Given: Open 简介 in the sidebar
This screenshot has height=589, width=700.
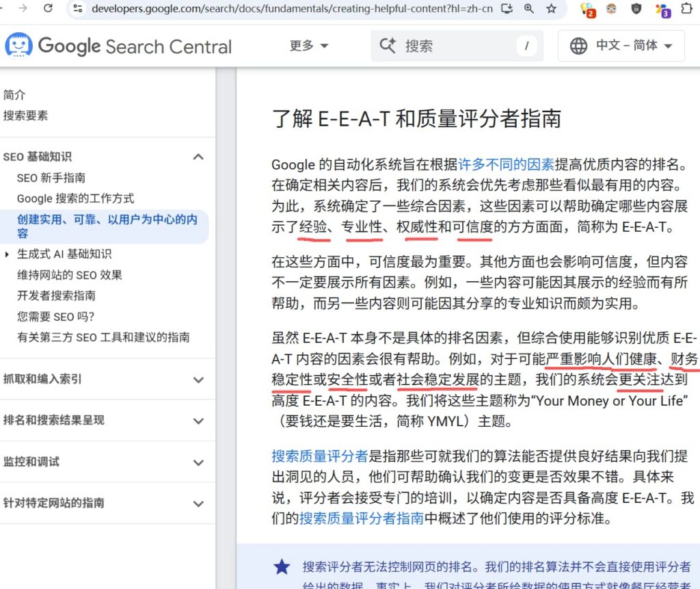Looking at the screenshot, I should (14, 94).
